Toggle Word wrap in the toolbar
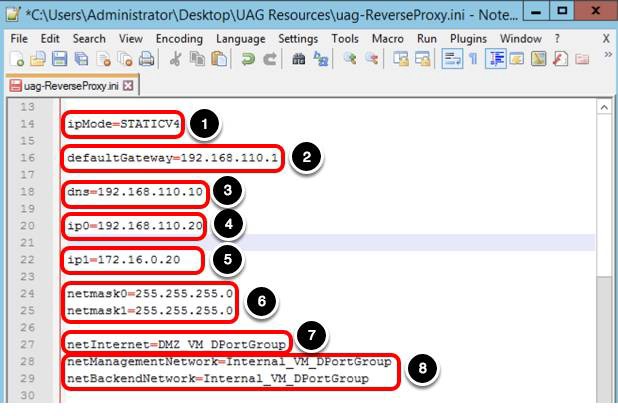Screen dimensions: 618x416 click(452, 59)
